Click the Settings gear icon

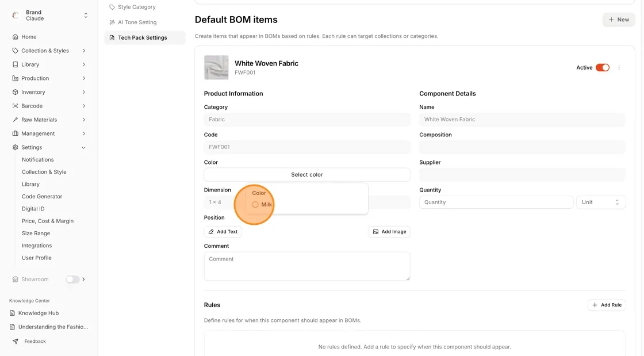tap(15, 147)
